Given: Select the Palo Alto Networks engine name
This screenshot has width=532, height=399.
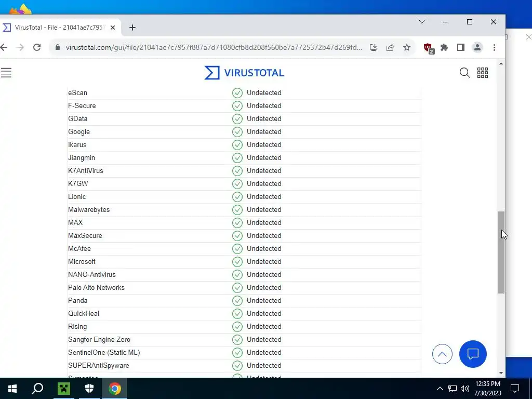Looking at the screenshot, I should (96, 287).
